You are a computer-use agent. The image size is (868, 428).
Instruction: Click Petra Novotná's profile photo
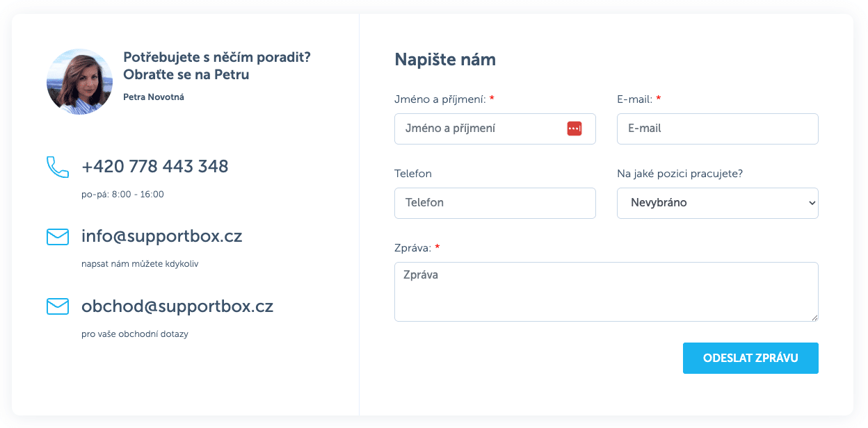pyautogui.click(x=79, y=82)
